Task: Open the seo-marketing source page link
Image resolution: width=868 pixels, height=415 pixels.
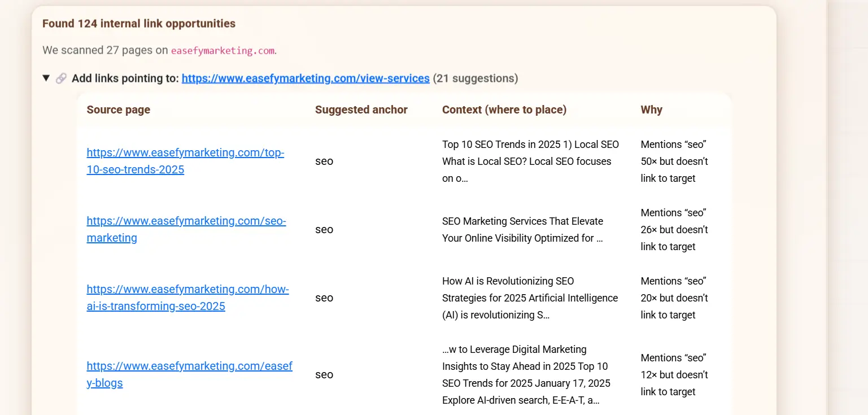Action: click(186, 229)
